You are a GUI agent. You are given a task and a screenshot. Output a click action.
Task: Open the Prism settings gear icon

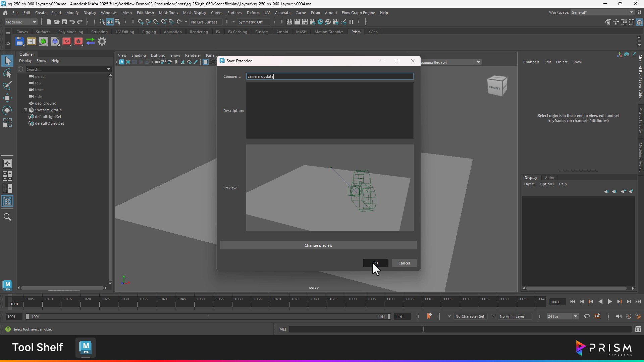pyautogui.click(x=102, y=42)
